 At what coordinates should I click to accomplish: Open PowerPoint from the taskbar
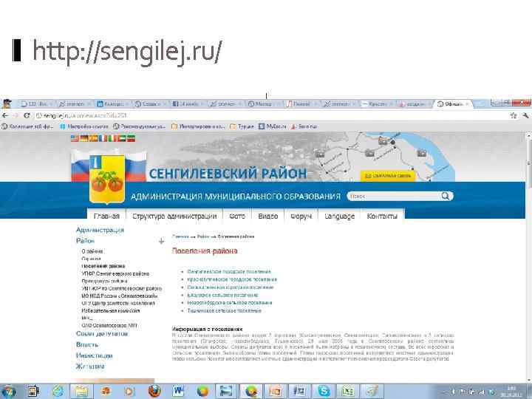pyautogui.click(x=276, y=392)
